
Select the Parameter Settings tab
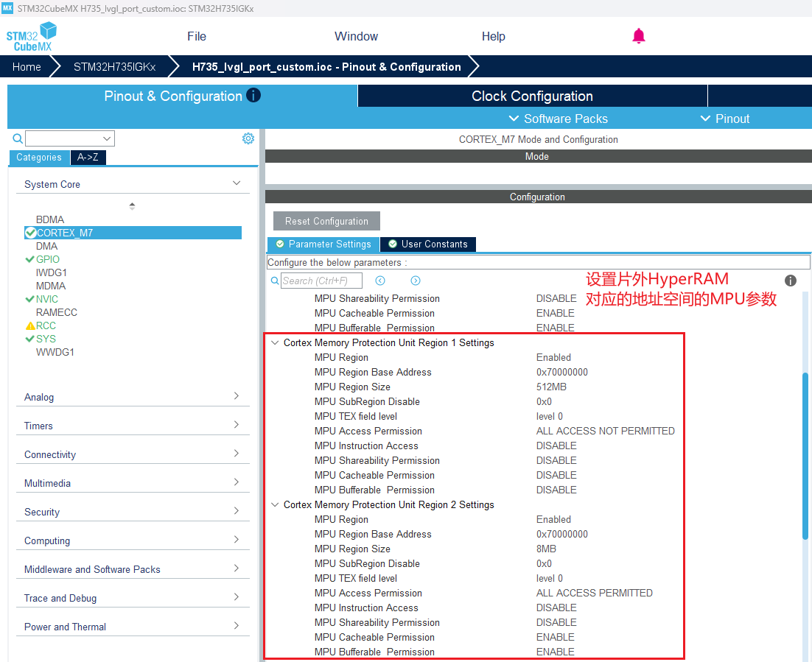[x=323, y=244]
